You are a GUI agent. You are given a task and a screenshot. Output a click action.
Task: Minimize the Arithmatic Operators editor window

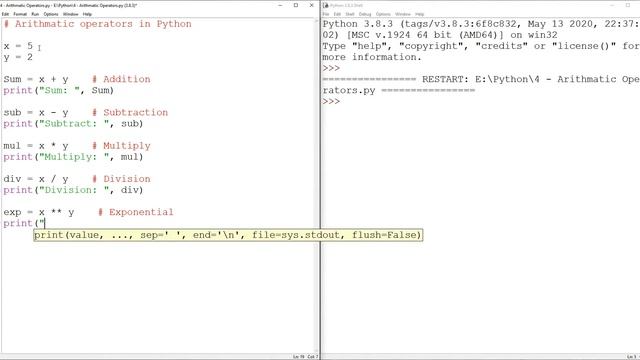280,5
